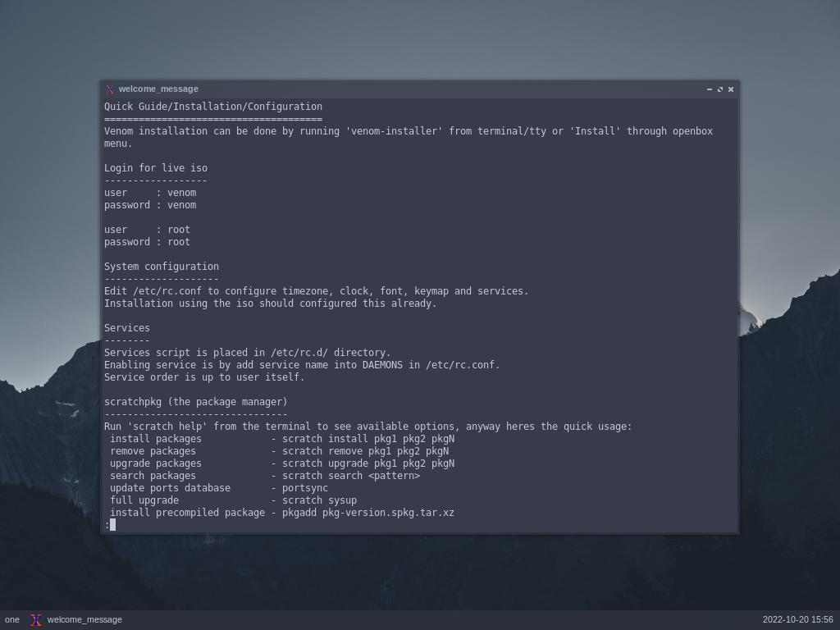
Task: Click the 'full upgrade' label
Action: pyautogui.click(x=144, y=501)
